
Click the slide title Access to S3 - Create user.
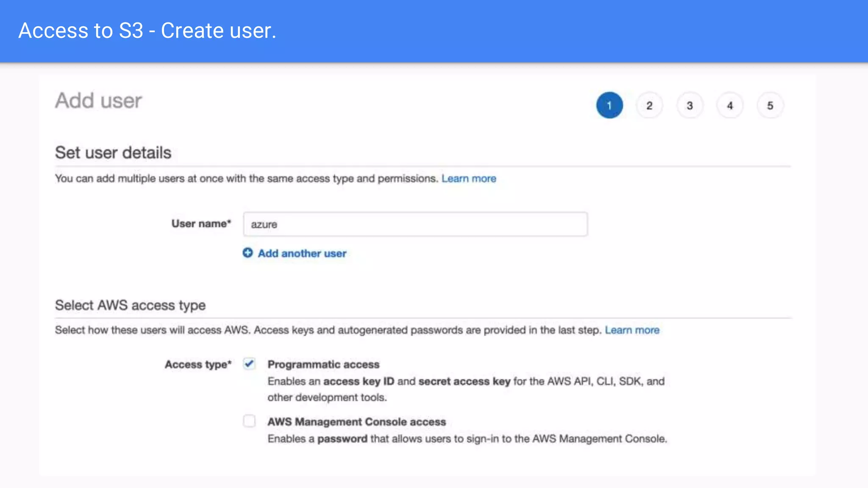147,30
